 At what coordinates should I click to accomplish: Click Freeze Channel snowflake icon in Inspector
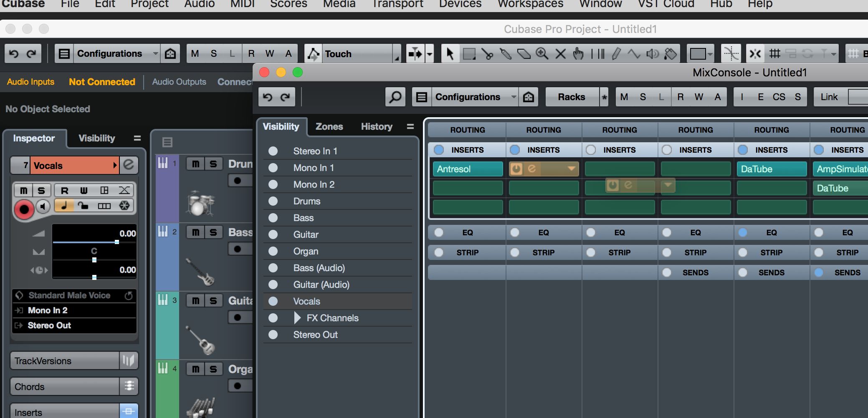[x=124, y=206]
